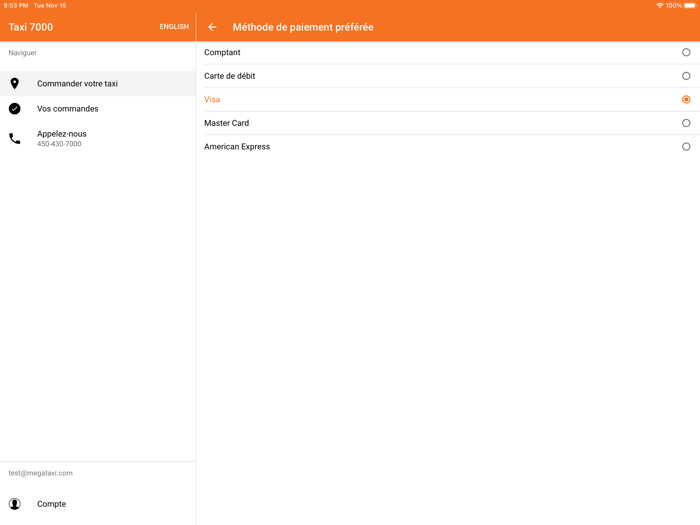Click the orange Visa label
This screenshot has height=525, width=700.
click(212, 100)
